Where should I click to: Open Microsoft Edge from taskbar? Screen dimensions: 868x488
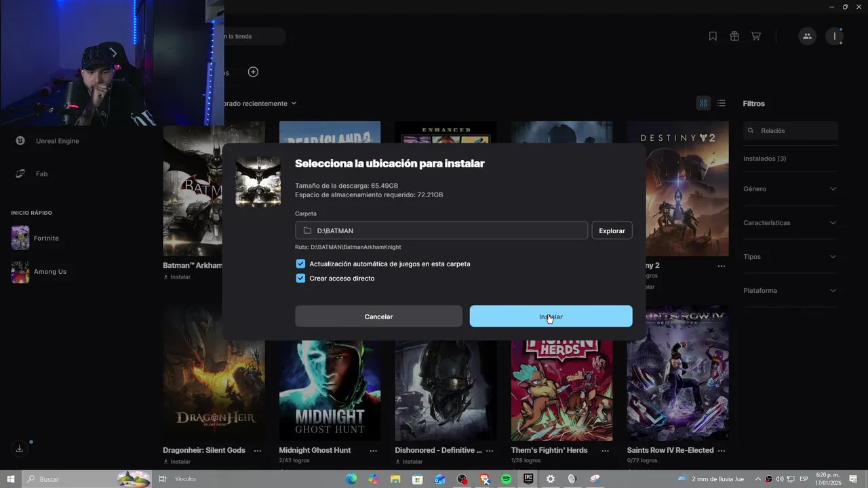[x=351, y=479]
